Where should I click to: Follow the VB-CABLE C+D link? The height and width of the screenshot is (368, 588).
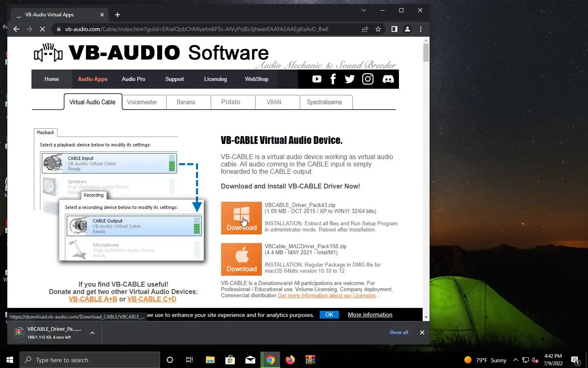[152, 299]
